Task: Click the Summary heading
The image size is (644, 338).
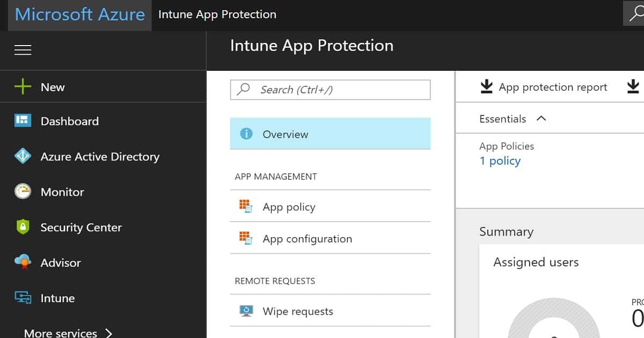Action: 506,232
